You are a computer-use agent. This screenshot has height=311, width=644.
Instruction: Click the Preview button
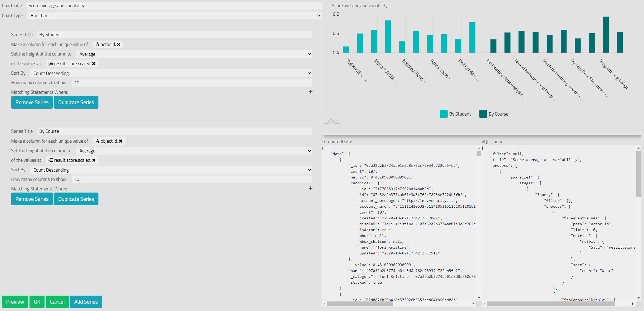pyautogui.click(x=15, y=302)
